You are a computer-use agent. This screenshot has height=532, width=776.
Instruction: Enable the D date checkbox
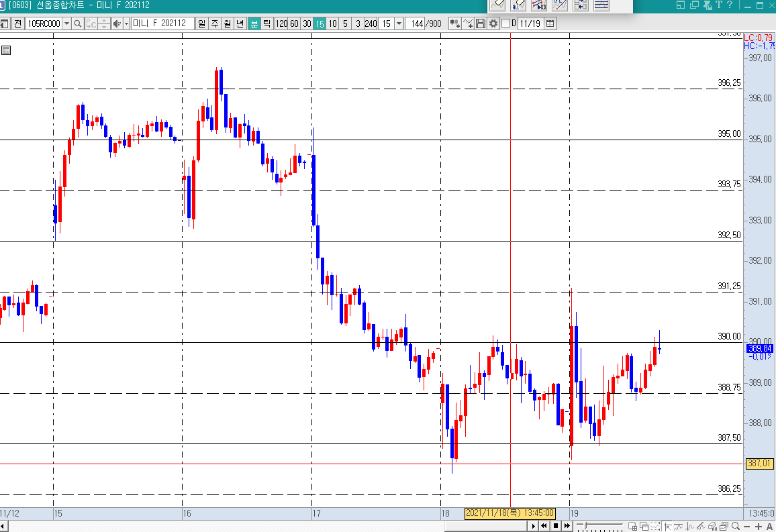tap(505, 23)
